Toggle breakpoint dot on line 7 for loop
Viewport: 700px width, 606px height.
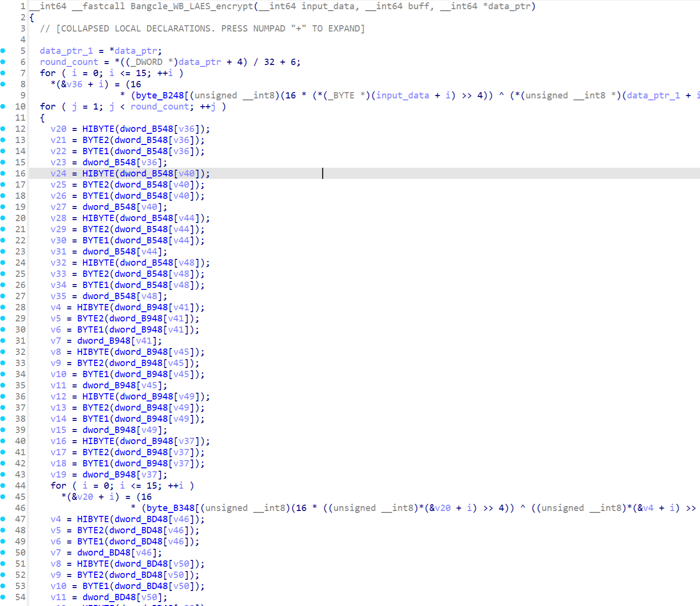tap(3, 73)
